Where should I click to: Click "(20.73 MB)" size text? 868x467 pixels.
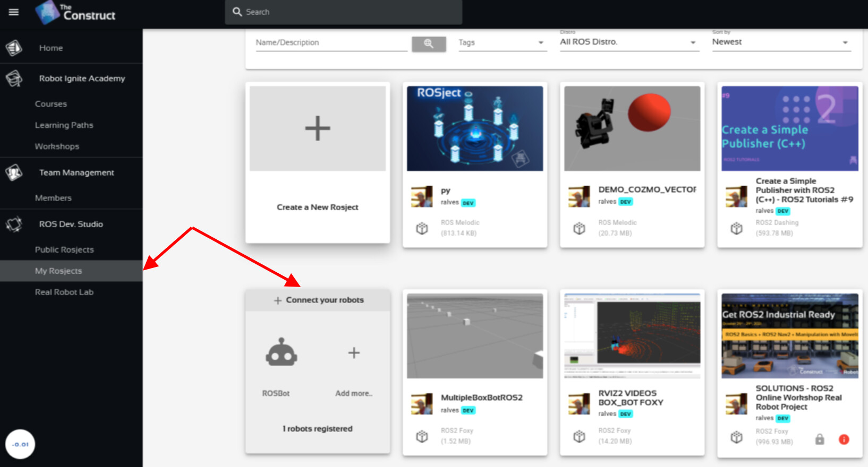[x=615, y=233]
